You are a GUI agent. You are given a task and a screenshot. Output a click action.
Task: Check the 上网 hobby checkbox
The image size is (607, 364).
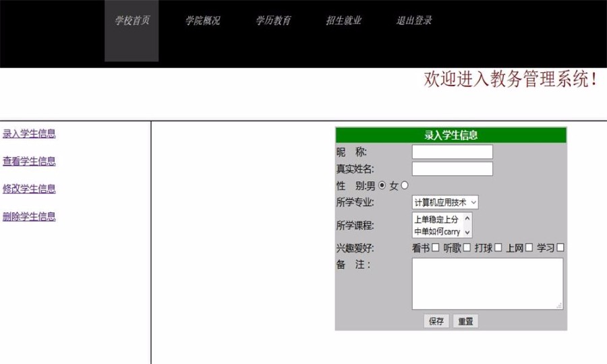click(x=529, y=247)
